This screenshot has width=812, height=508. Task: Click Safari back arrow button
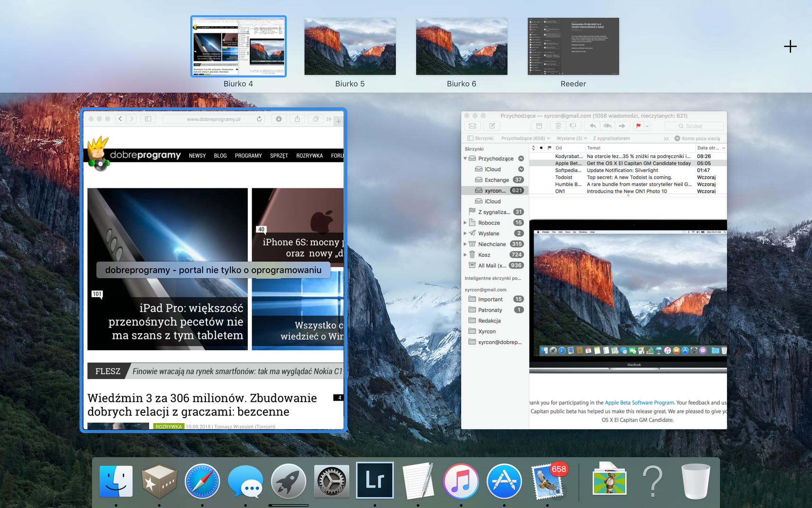(x=120, y=119)
